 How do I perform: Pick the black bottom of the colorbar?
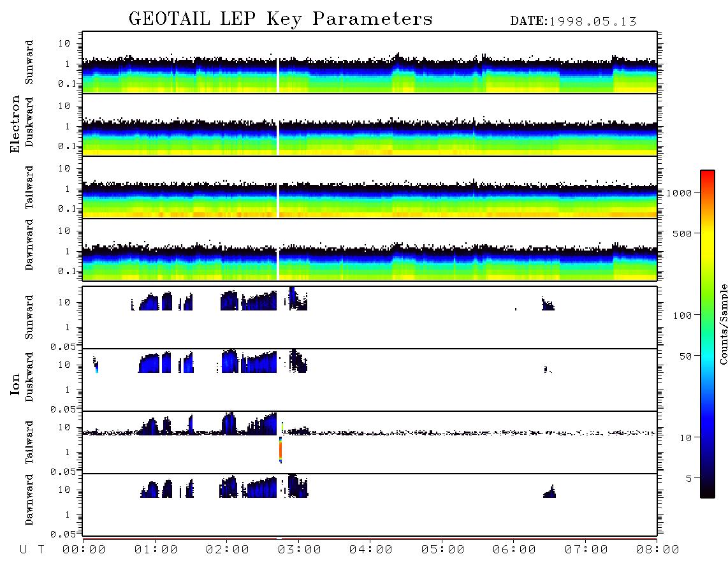pos(708,492)
